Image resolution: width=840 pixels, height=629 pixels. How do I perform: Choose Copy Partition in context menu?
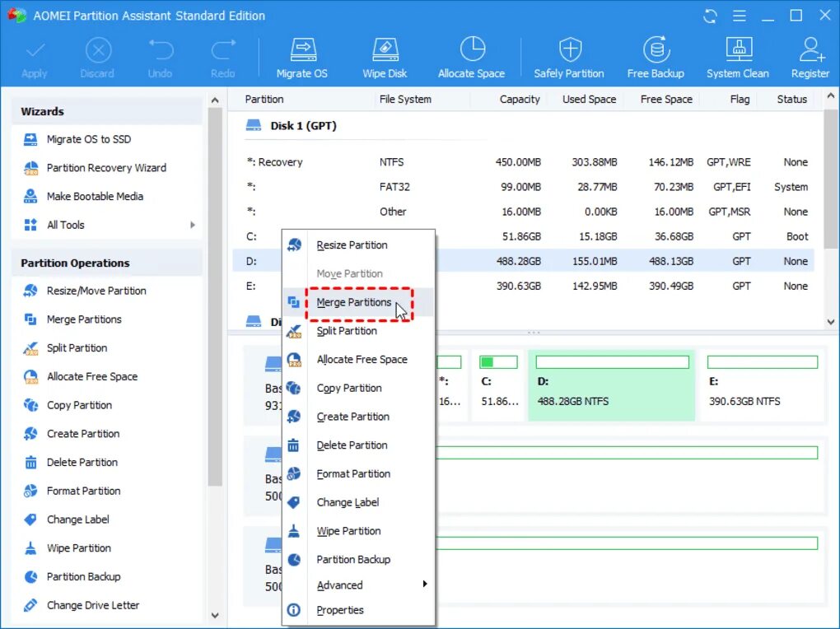[358, 388]
